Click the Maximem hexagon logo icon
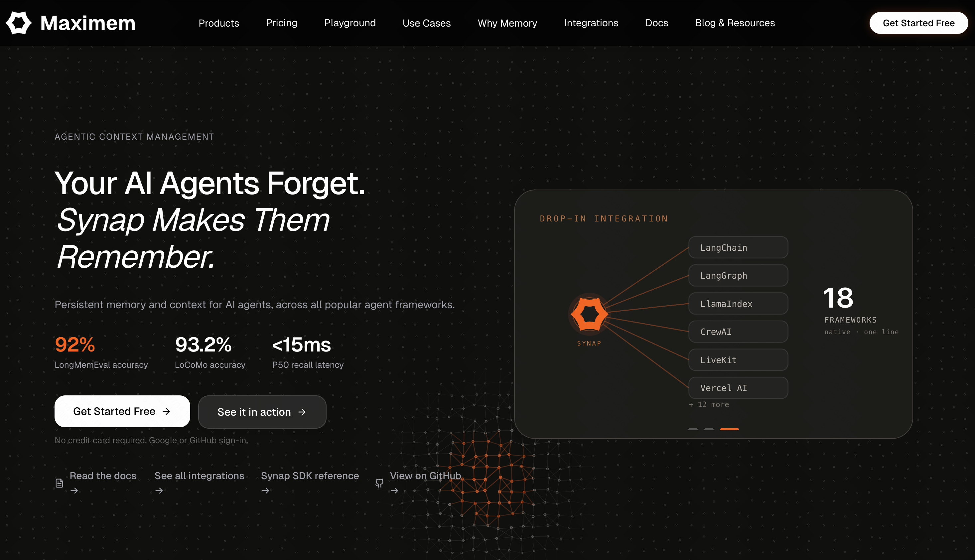The height and width of the screenshot is (560, 975). coord(19,23)
